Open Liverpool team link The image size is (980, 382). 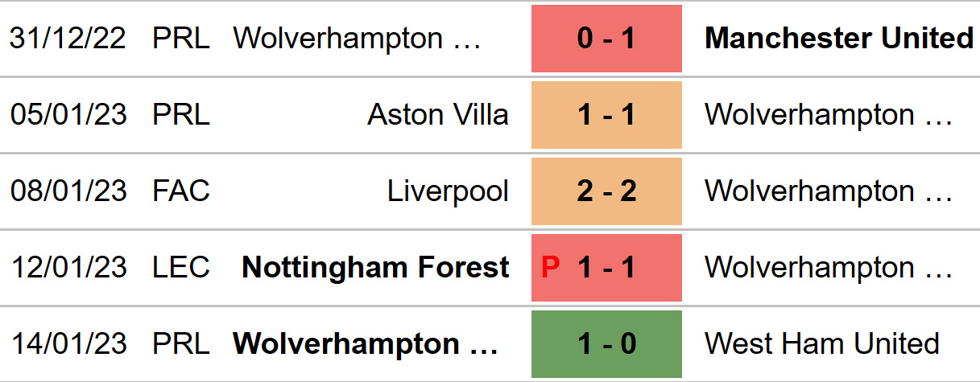coord(448,191)
